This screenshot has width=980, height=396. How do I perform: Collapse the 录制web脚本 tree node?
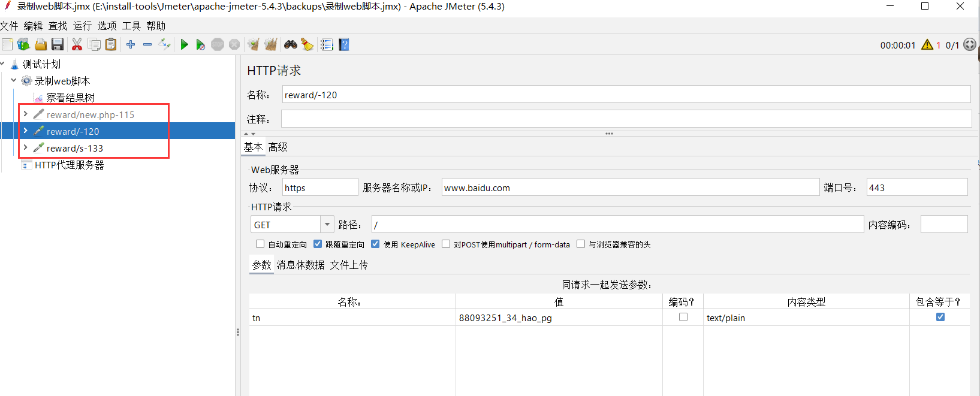click(14, 80)
